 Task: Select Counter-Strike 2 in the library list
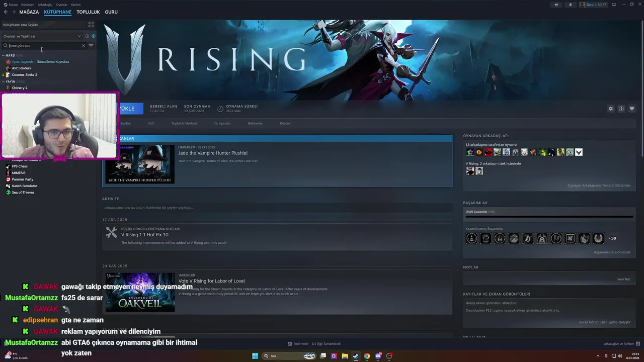coord(24,75)
